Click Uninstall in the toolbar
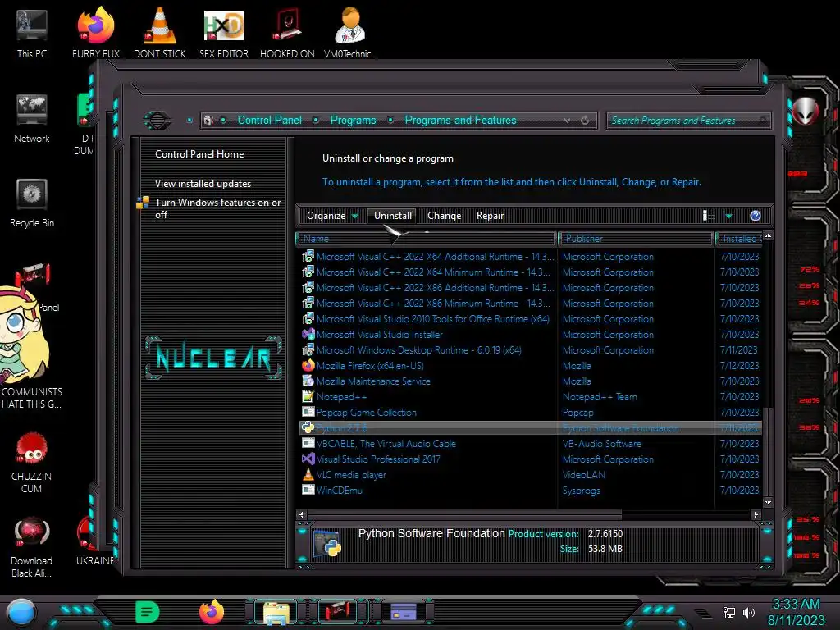 coord(393,216)
